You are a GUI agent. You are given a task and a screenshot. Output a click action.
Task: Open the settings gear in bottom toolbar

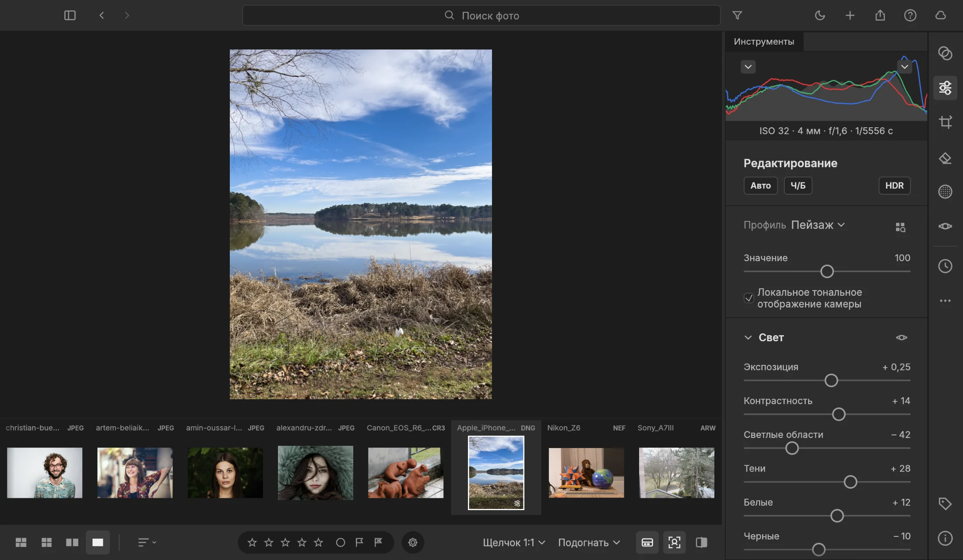pos(413,542)
